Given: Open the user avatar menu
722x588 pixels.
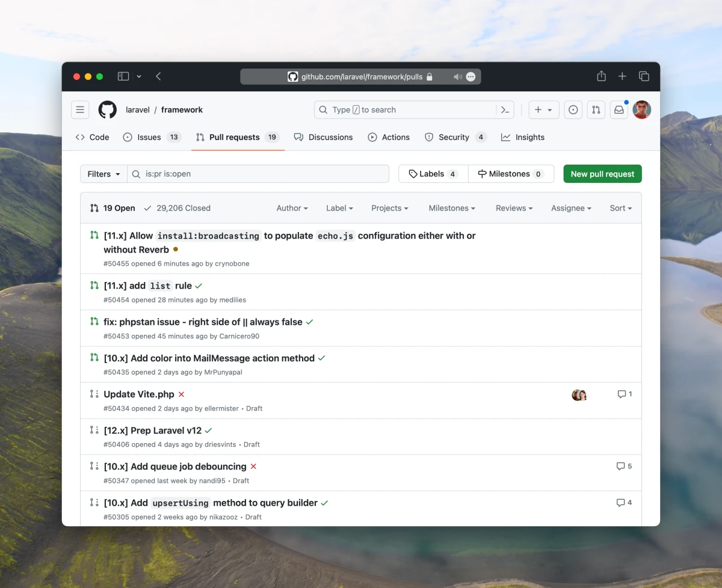Looking at the screenshot, I should (x=642, y=110).
